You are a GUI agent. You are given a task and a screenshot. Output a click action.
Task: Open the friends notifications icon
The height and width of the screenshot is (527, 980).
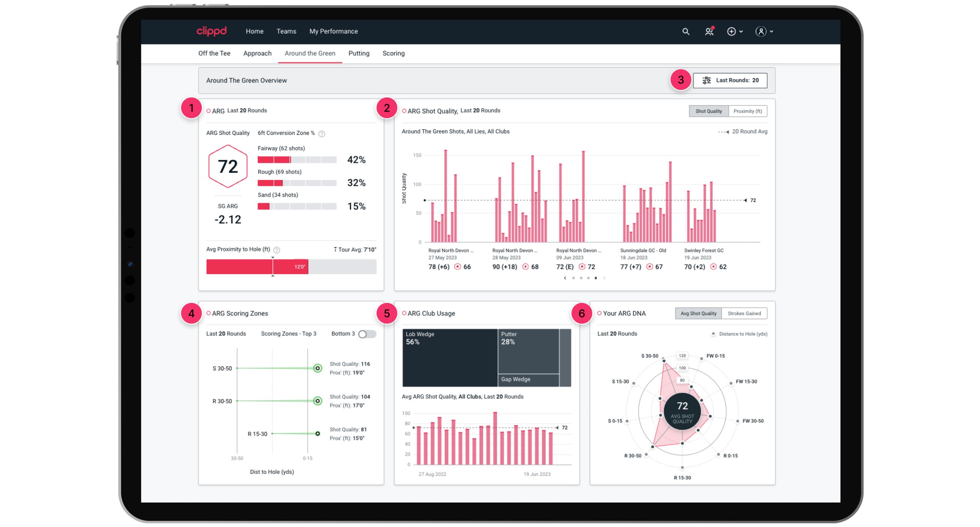click(709, 31)
